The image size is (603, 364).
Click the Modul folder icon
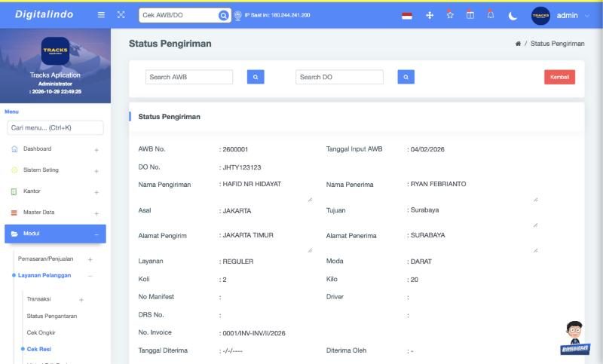coord(14,234)
